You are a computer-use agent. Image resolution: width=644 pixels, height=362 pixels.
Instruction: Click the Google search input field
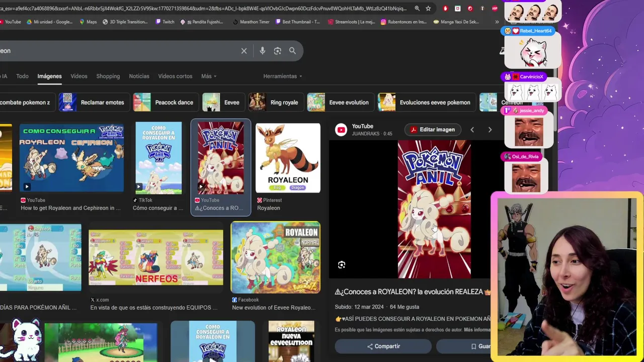pyautogui.click(x=118, y=51)
